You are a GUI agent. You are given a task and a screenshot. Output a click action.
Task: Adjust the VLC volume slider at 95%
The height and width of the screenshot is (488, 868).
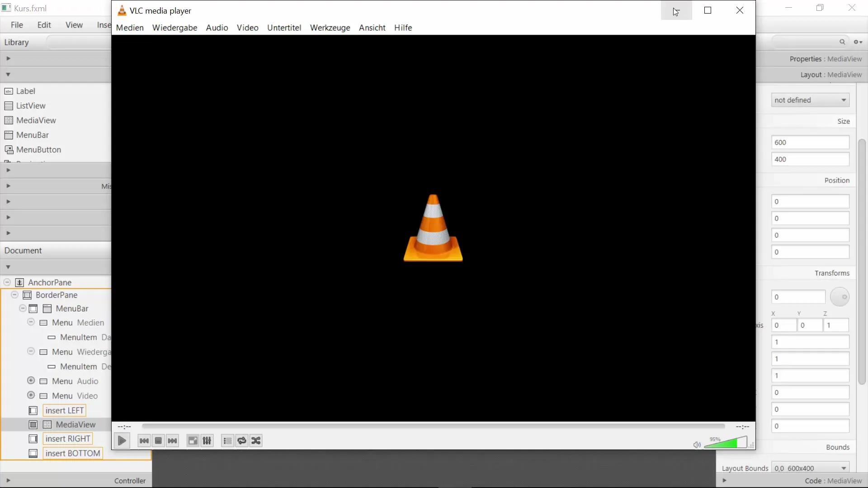pos(726,442)
